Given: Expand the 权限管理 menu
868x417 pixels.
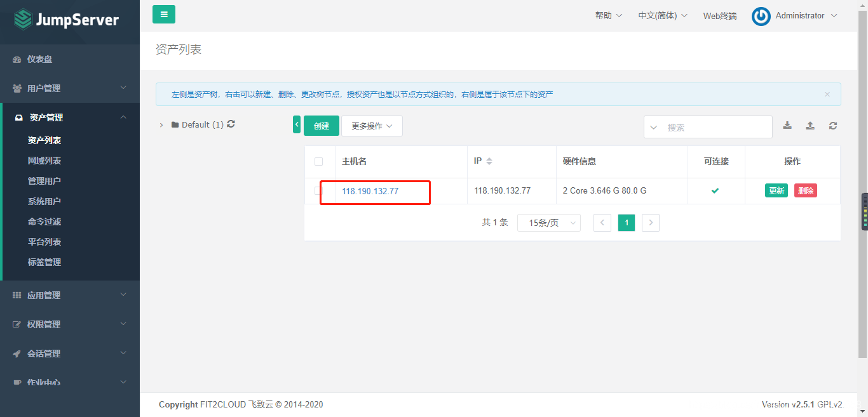Looking at the screenshot, I should coord(70,324).
